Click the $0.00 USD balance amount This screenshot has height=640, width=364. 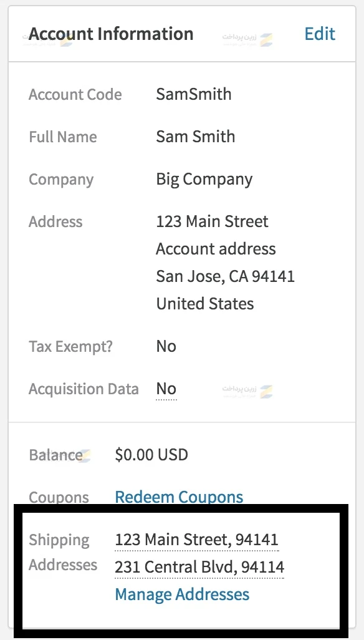point(151,455)
